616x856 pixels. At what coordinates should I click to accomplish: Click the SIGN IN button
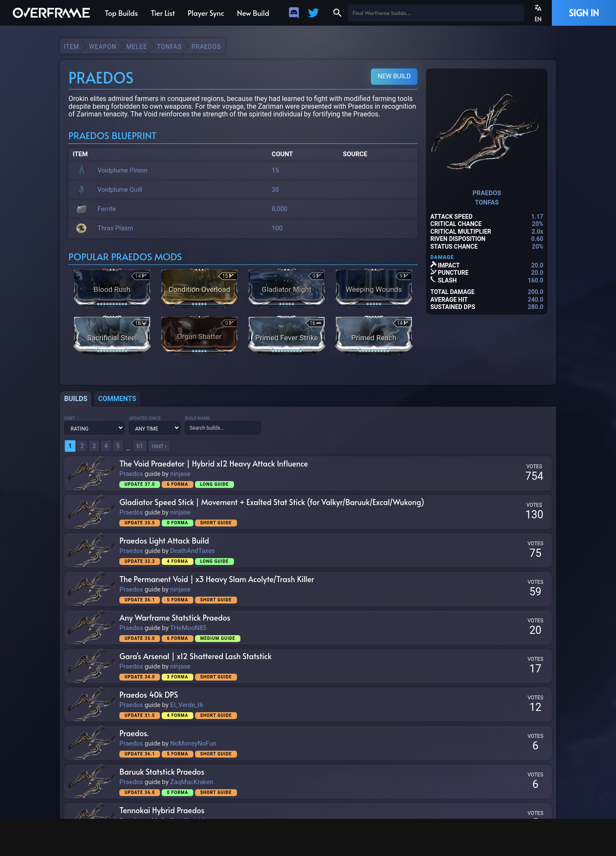(584, 13)
